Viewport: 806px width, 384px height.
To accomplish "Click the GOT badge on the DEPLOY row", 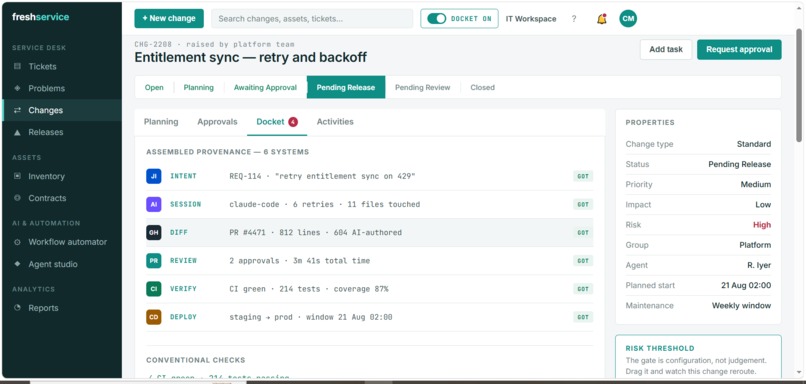I will (x=583, y=317).
